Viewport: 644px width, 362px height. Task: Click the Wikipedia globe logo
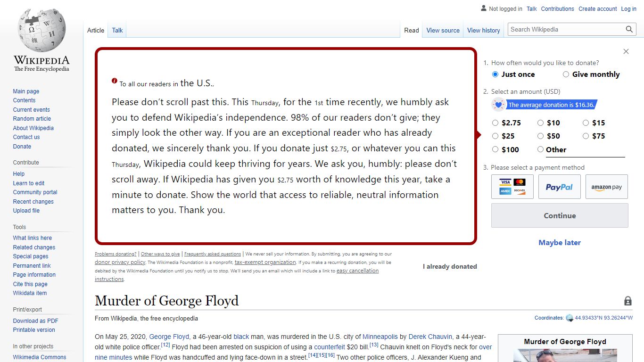(x=41, y=29)
